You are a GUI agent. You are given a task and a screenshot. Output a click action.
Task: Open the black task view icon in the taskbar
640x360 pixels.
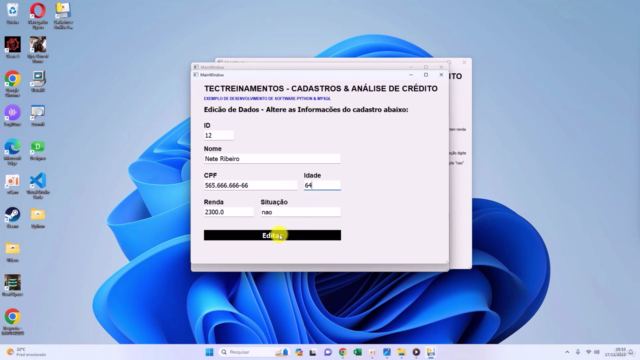pos(313,352)
